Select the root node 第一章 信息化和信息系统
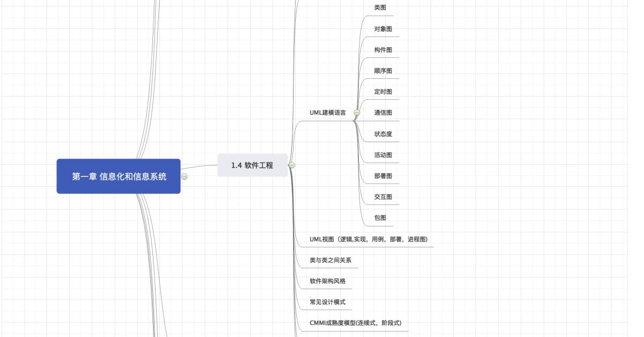The width and height of the screenshot is (644, 337). click(x=119, y=176)
